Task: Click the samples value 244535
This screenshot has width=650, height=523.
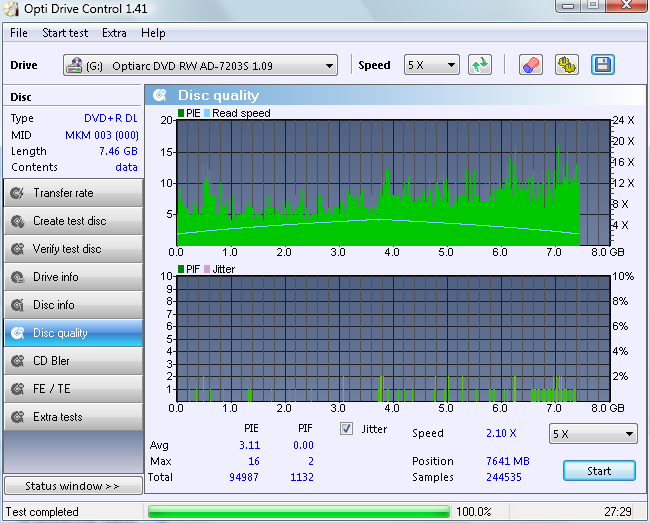Action: pos(504,477)
